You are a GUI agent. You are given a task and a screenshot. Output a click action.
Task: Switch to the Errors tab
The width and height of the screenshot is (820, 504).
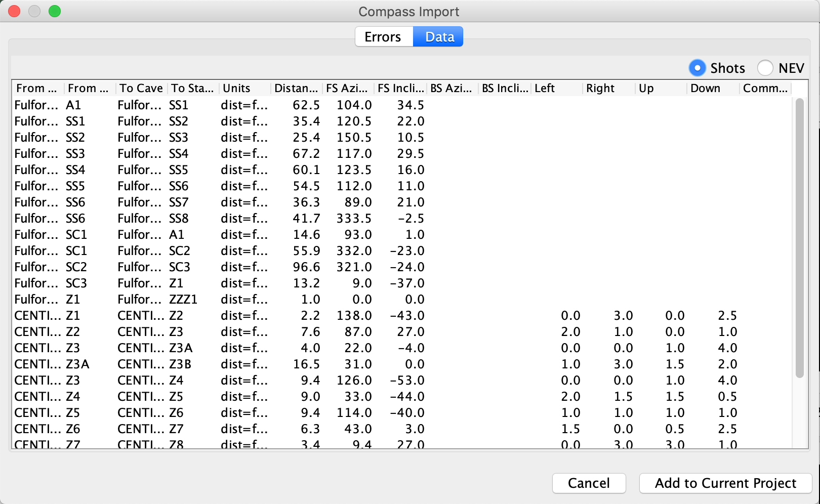coord(384,37)
